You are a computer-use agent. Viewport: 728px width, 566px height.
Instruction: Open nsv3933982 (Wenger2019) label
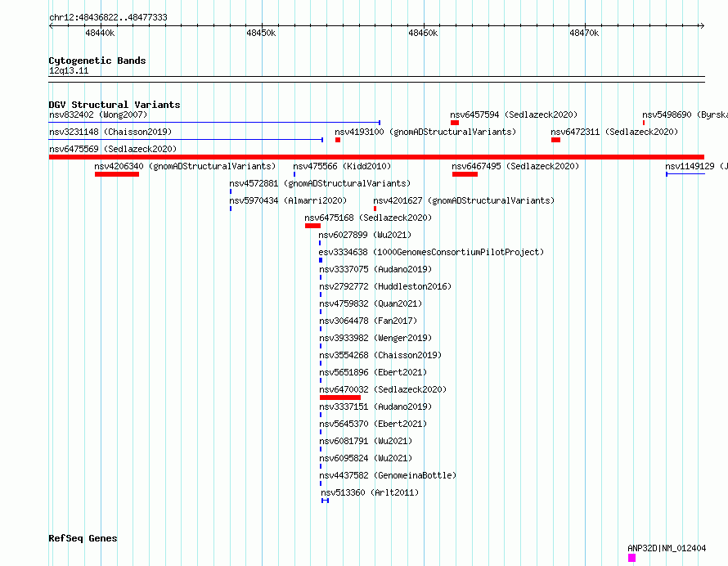click(375, 338)
